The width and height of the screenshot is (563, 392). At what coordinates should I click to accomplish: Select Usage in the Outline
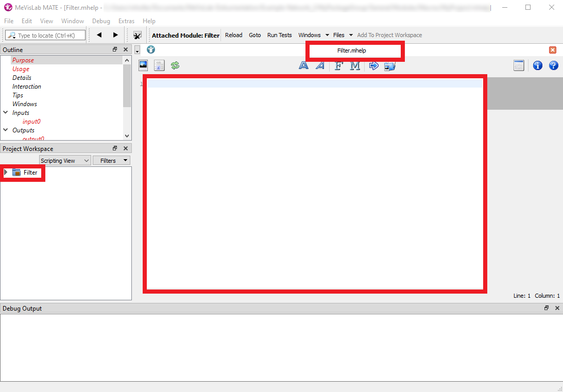21,69
